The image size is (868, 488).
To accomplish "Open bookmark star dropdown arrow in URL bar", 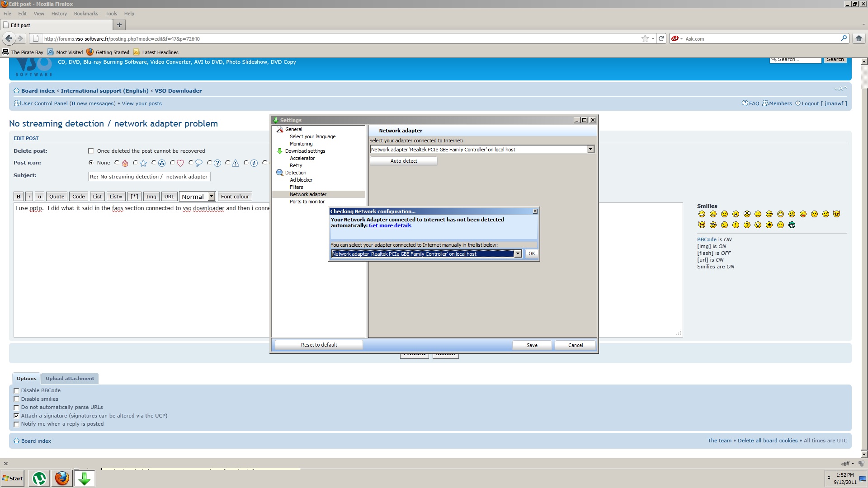I will 653,39.
